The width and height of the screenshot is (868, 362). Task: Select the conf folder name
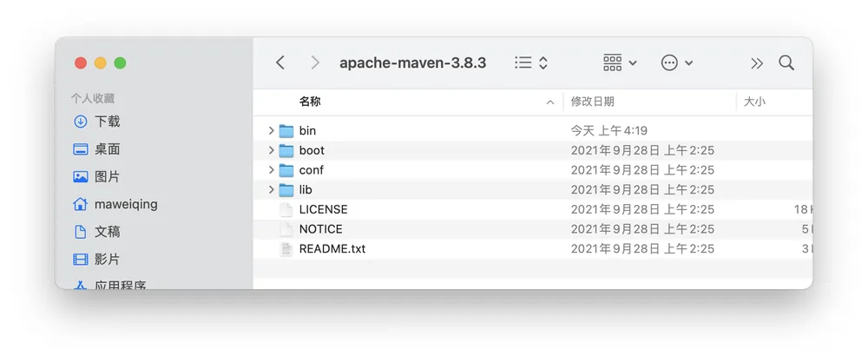point(311,170)
